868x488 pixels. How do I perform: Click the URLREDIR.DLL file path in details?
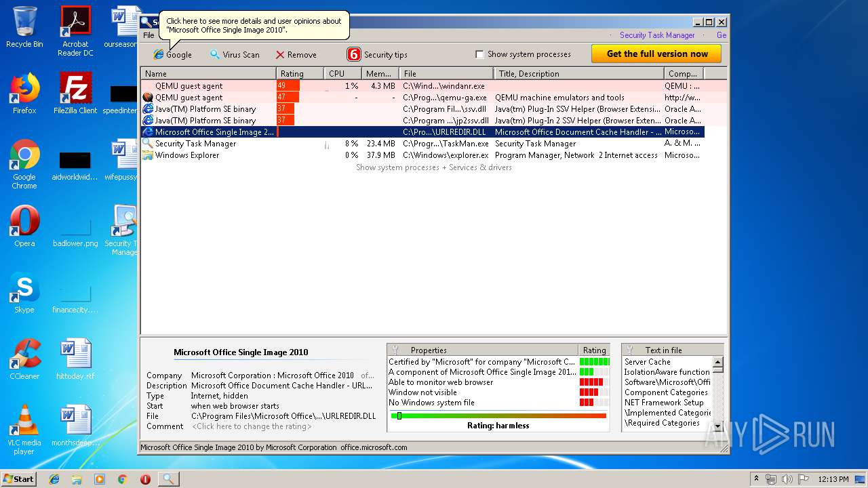283,416
